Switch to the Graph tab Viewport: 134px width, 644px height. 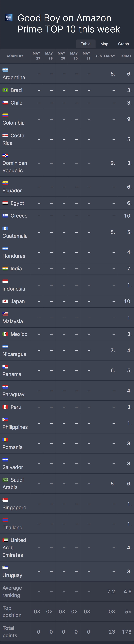(123, 44)
